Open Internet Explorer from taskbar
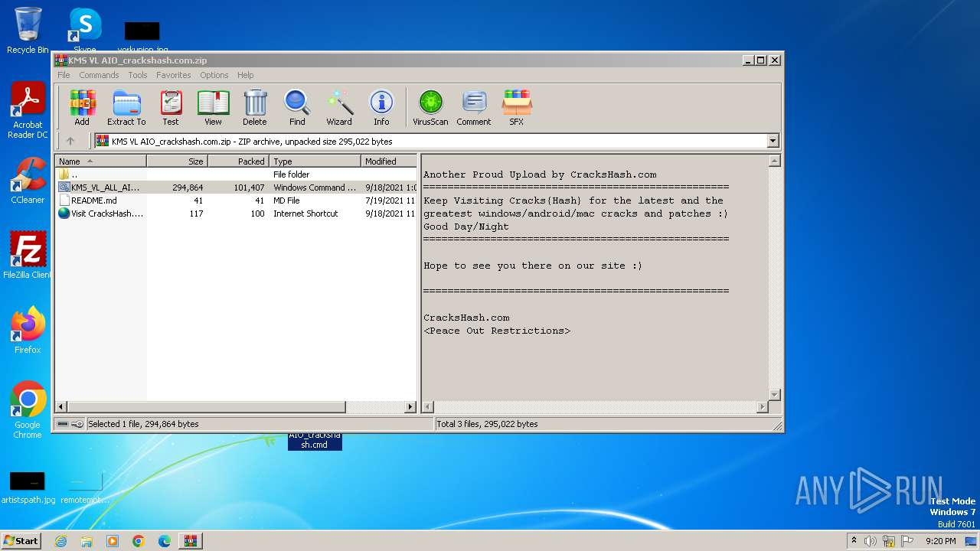The height and width of the screenshot is (551, 980). click(x=60, y=541)
